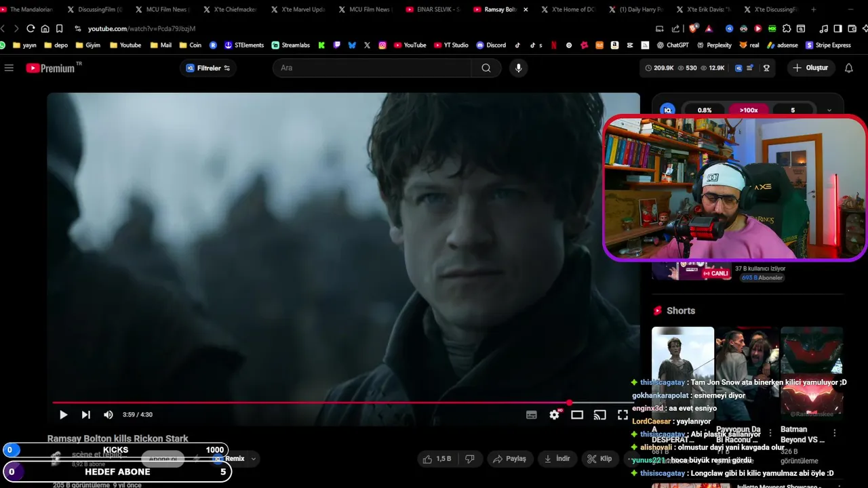Open the yayın bookmarks folder
Screen dimensions: 868x488
pos(24,45)
